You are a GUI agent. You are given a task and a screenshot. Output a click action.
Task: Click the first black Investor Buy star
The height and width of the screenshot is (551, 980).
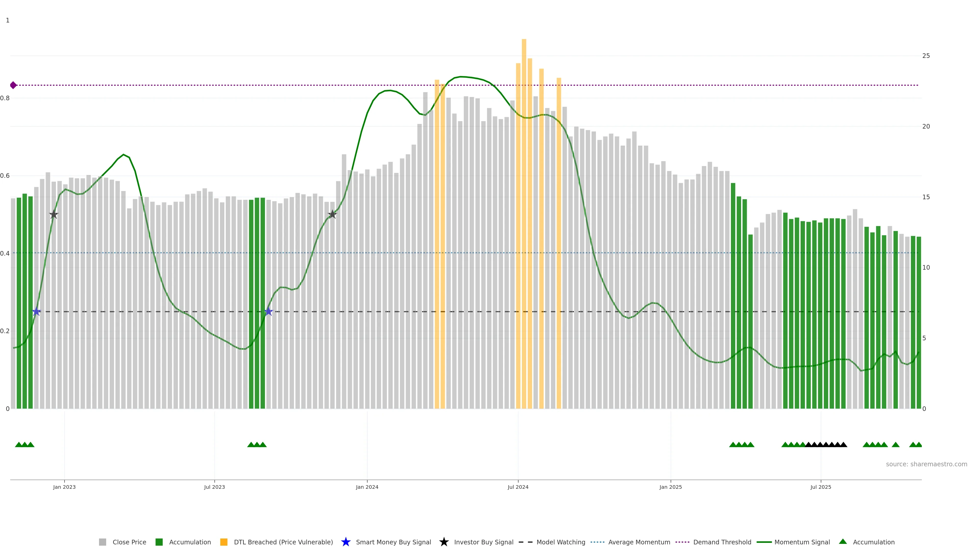pos(54,215)
